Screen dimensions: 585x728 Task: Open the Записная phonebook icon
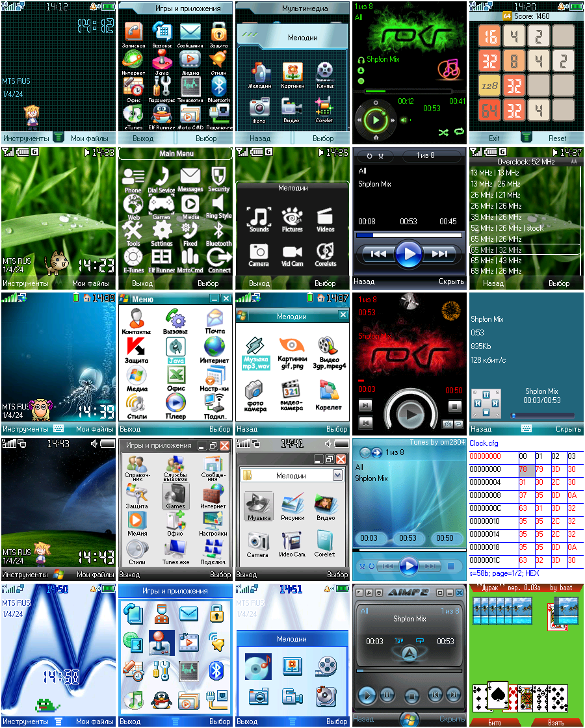coord(134,32)
